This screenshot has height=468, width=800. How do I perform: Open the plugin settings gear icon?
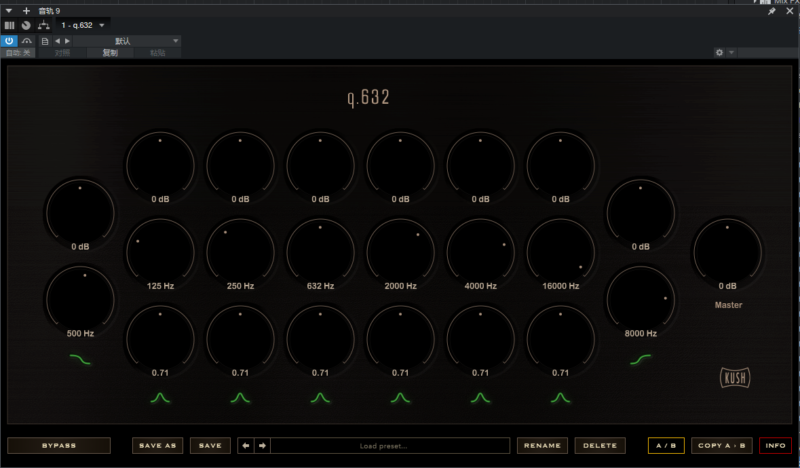coord(719,52)
